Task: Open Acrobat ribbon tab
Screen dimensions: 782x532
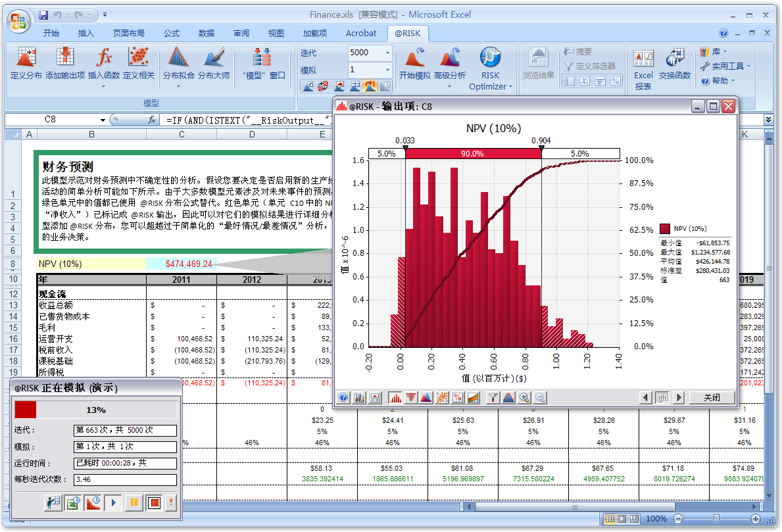Action: click(x=361, y=34)
